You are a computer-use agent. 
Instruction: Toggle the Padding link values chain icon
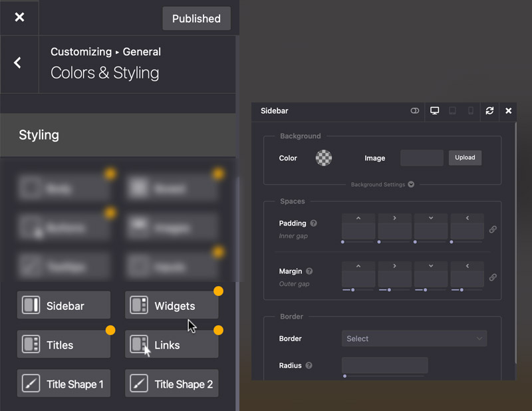(493, 229)
